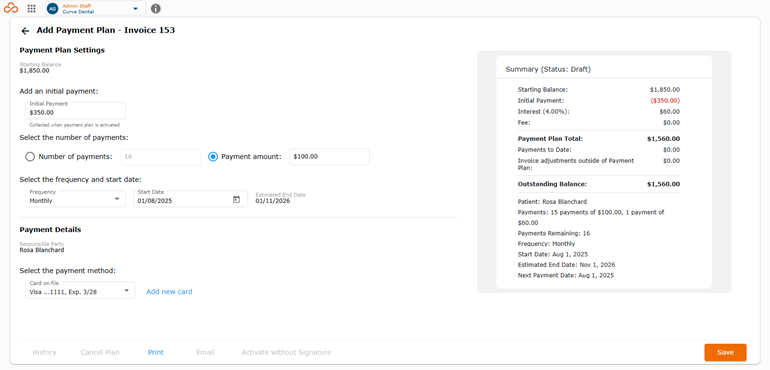The height and width of the screenshot is (370, 770).
Task: Click the Frequency: Monthly summary line
Action: pyautogui.click(x=546, y=243)
